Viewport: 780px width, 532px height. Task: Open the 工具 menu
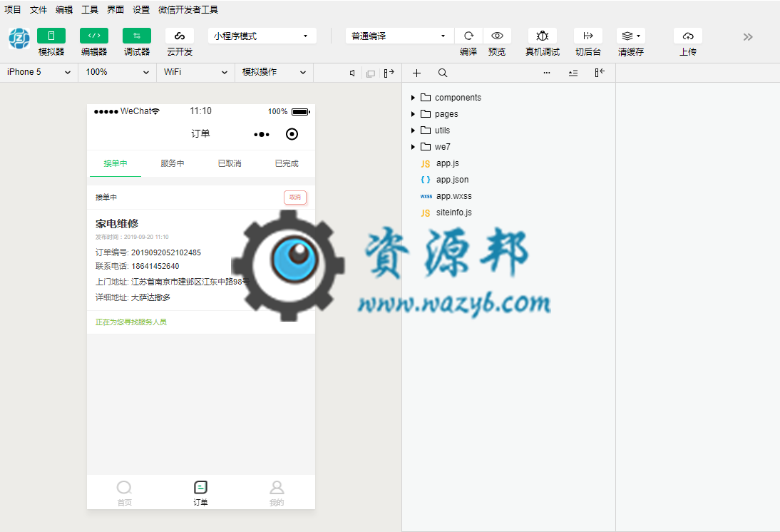[x=90, y=9]
